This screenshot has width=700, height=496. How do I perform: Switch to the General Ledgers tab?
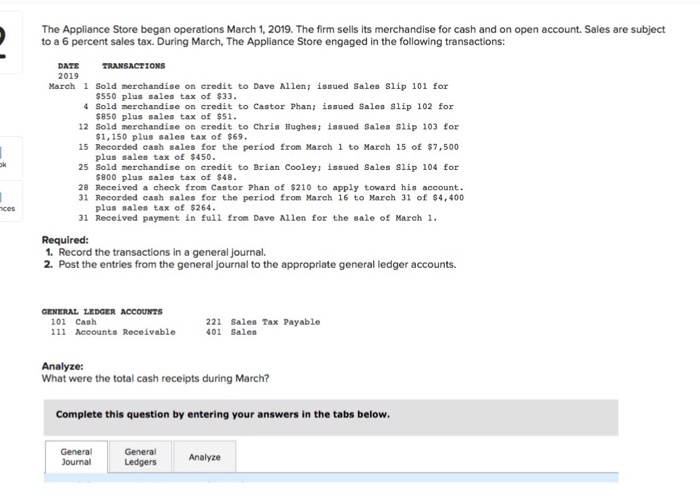tap(140, 457)
